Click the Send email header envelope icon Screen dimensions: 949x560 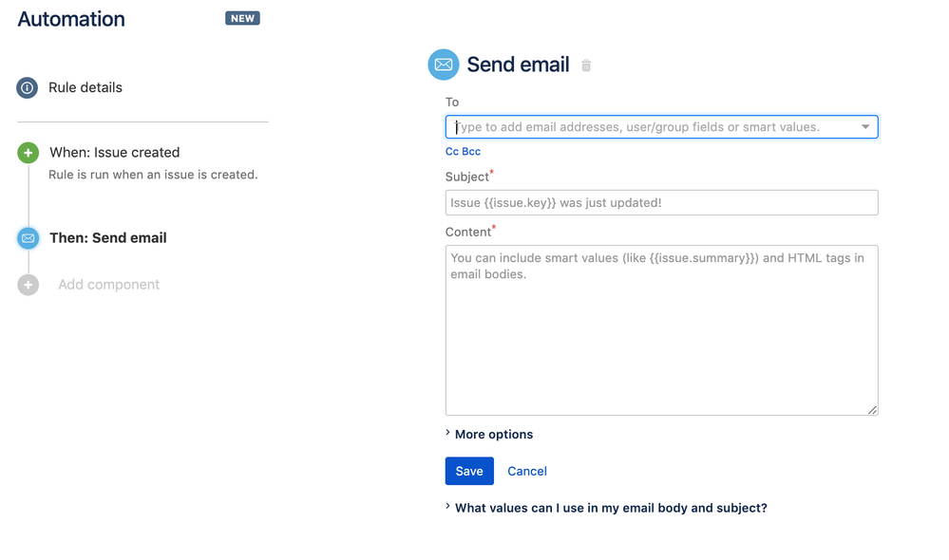(443, 64)
